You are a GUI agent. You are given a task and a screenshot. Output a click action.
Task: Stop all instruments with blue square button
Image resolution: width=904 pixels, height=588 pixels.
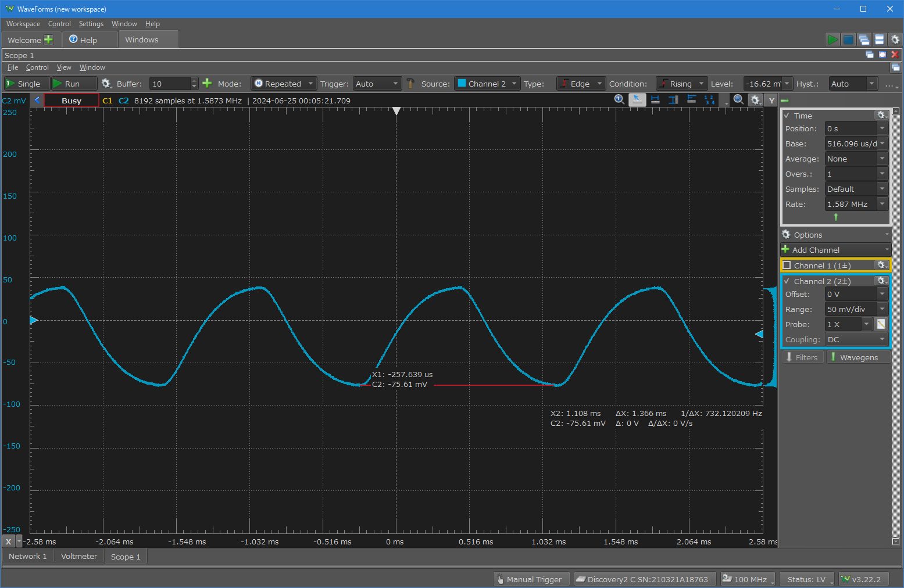(848, 40)
